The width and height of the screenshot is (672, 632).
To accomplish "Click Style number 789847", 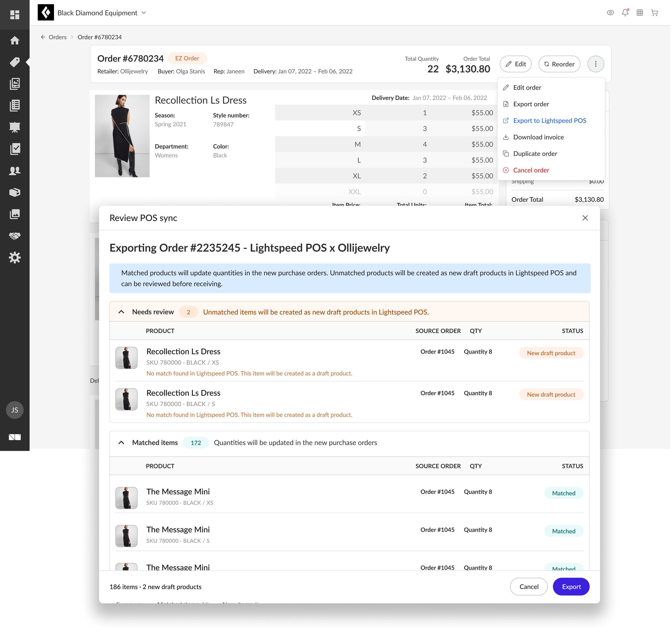I will [x=224, y=125].
